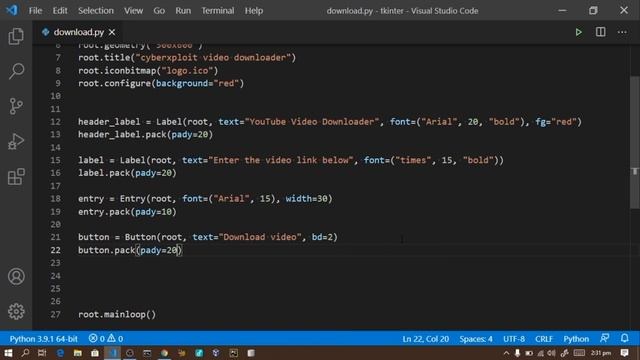Open the Terminal menu

coord(218,11)
